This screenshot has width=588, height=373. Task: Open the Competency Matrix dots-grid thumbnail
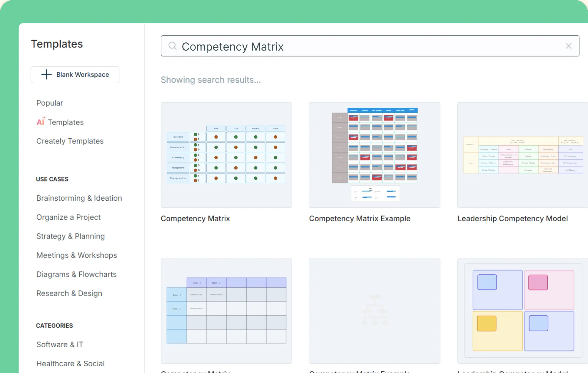[x=226, y=155]
